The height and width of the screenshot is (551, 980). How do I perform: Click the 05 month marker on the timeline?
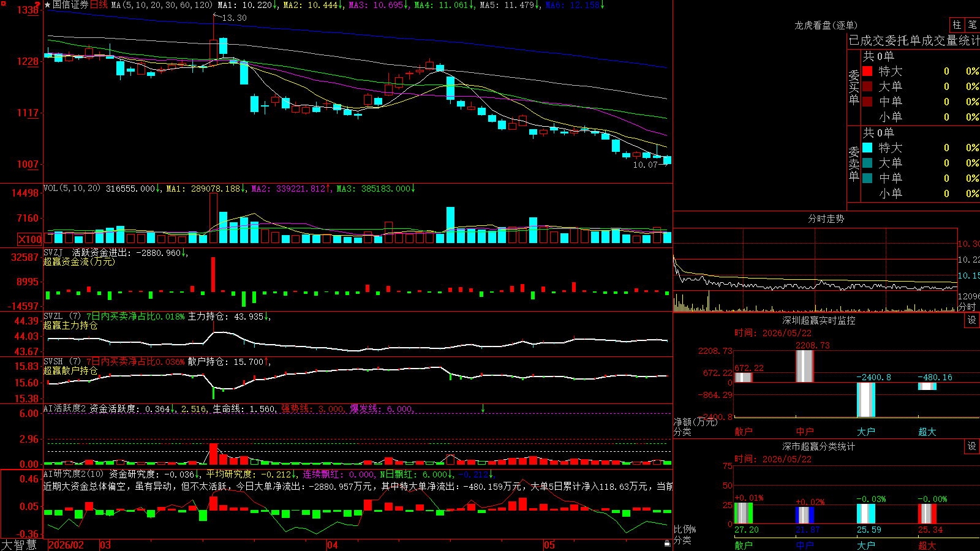tap(549, 545)
